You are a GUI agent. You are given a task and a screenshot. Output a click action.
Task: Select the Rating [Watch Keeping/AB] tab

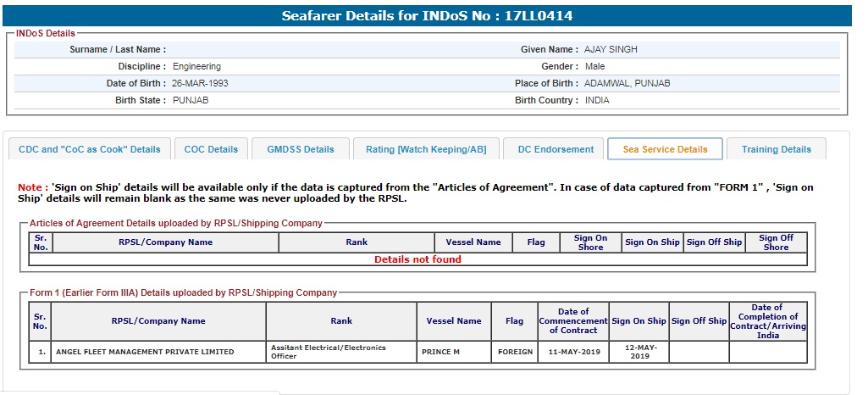(x=425, y=149)
